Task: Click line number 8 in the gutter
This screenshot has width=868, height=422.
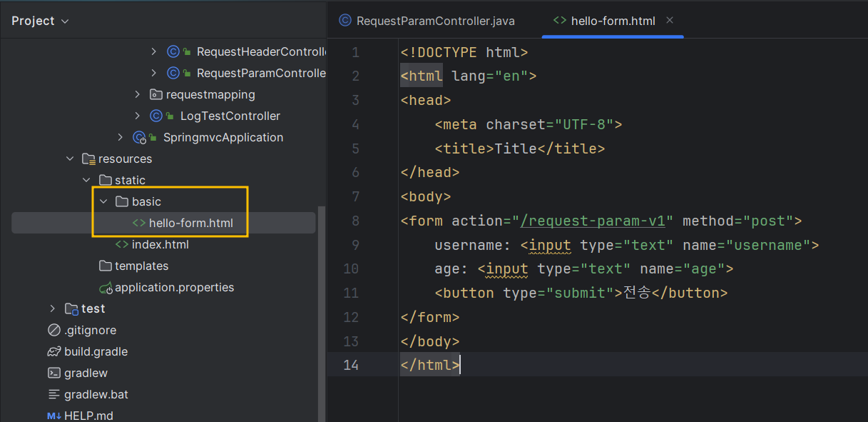Action: pyautogui.click(x=355, y=221)
